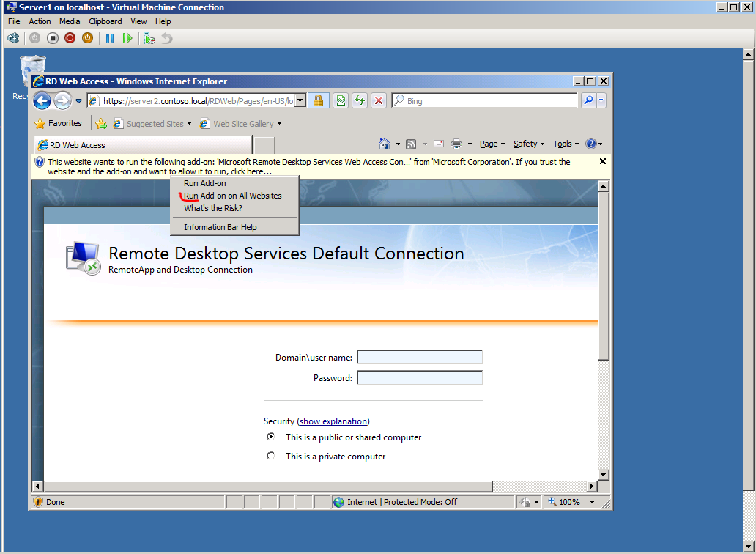Click the Recycle Bin desktop icon
The image size is (756, 554).
point(32,71)
